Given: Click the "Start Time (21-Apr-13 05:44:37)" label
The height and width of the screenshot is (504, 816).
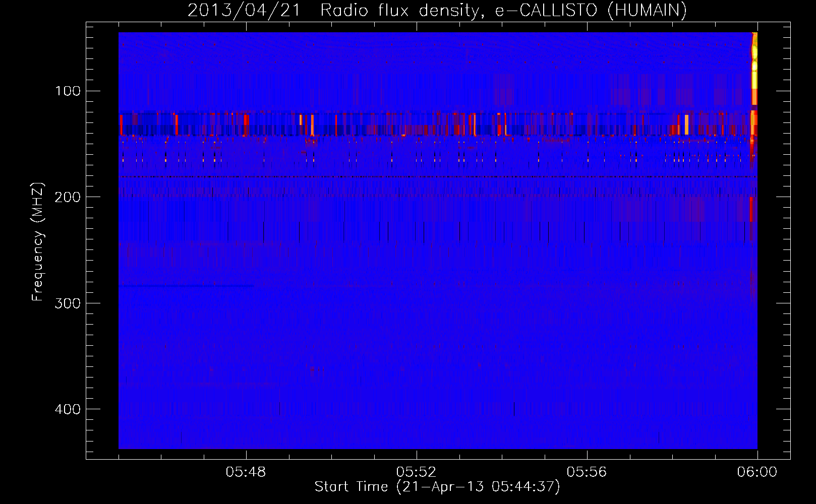Looking at the screenshot, I should (437, 486).
